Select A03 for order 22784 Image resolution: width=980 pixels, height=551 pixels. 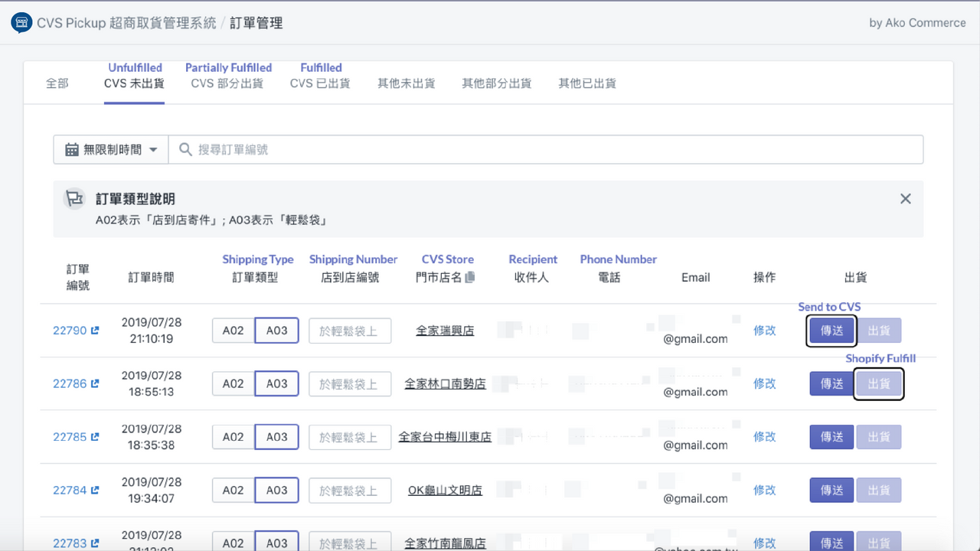276,491
